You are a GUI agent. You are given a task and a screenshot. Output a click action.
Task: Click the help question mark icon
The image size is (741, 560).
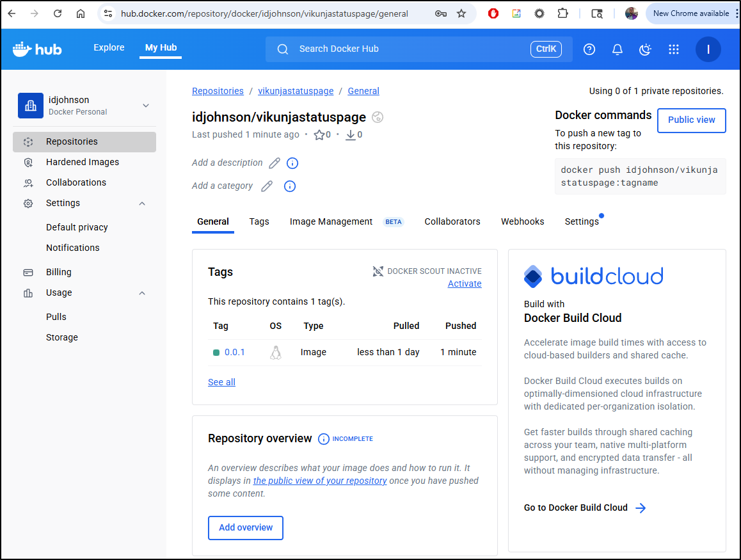589,49
